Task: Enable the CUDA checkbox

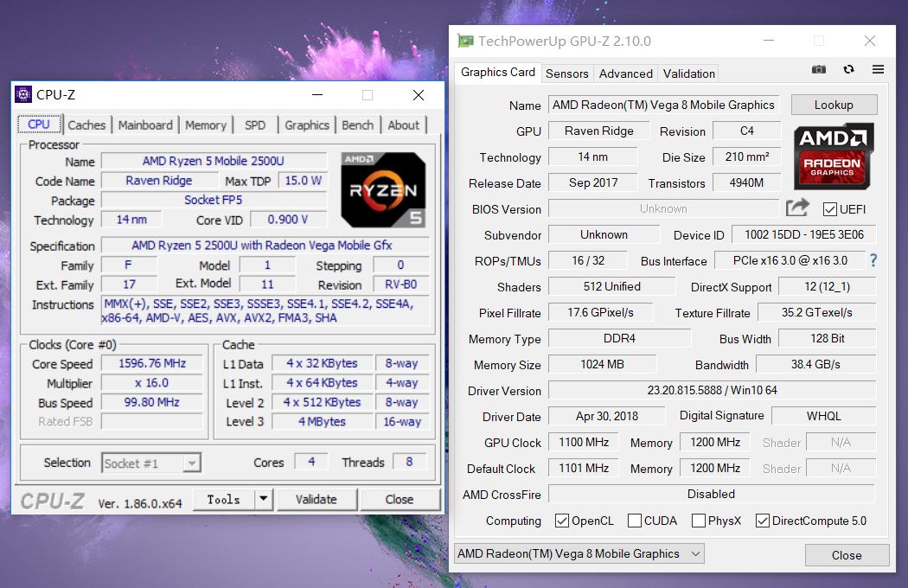Action: 635,521
